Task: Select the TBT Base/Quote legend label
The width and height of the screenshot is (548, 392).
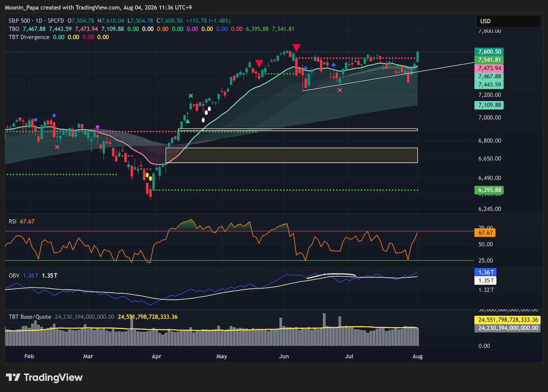Action: click(30, 316)
